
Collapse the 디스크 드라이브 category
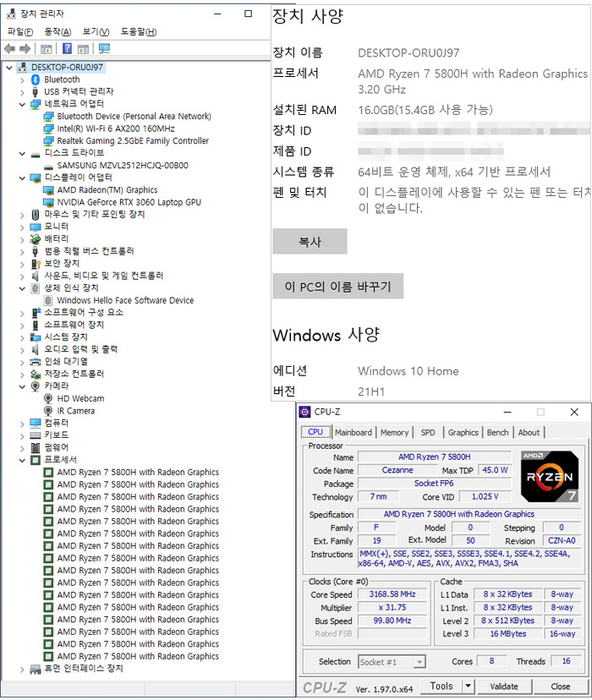(x=22, y=154)
